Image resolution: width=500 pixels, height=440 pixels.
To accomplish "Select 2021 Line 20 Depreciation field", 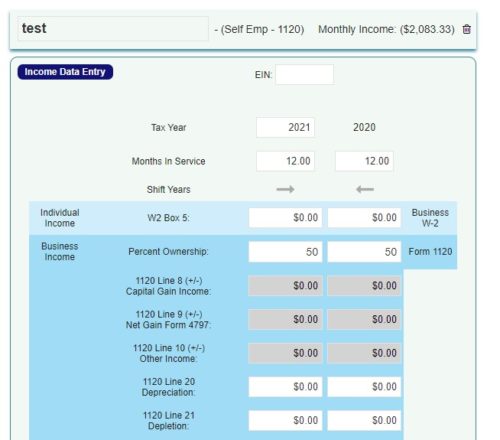I will click(285, 387).
